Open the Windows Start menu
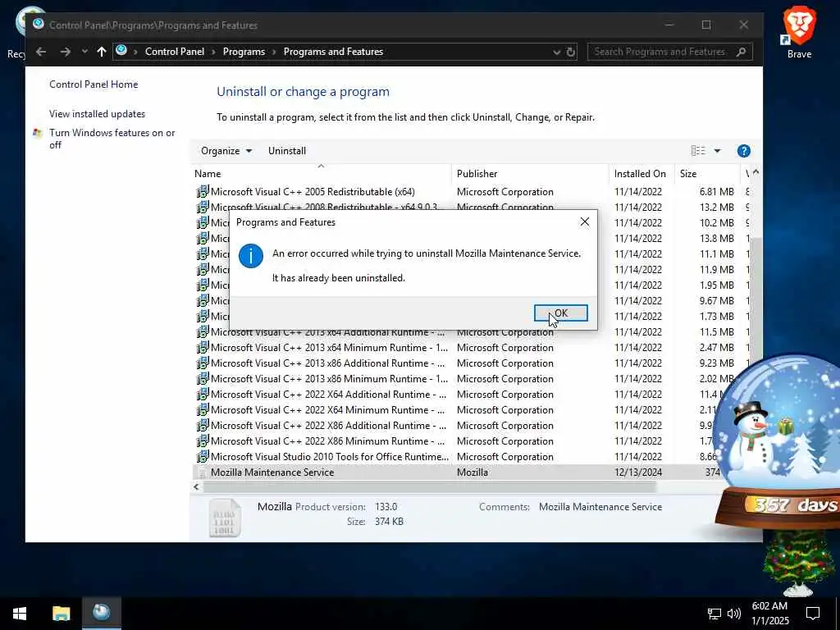This screenshot has height=630, width=840. tap(20, 614)
